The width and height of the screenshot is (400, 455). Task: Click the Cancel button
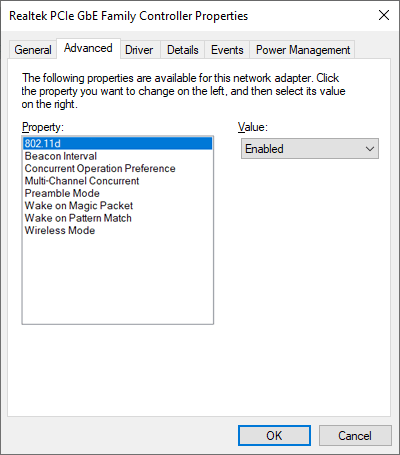[x=355, y=435]
